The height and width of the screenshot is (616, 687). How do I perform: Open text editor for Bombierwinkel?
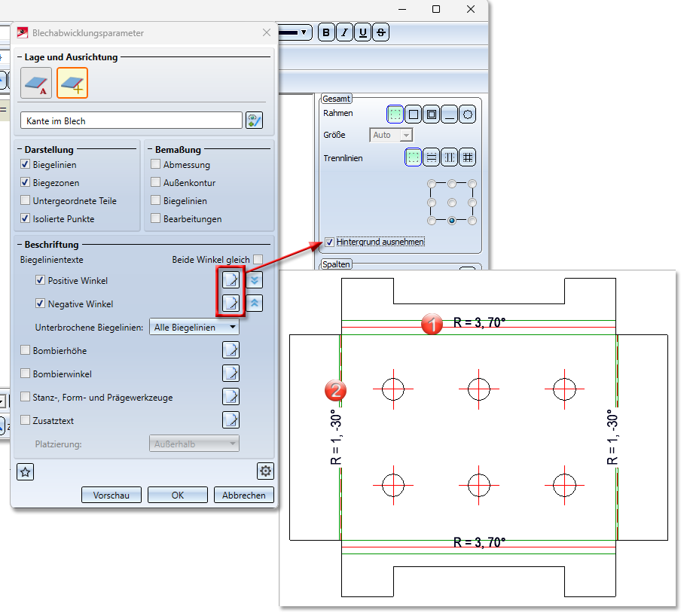pos(231,373)
